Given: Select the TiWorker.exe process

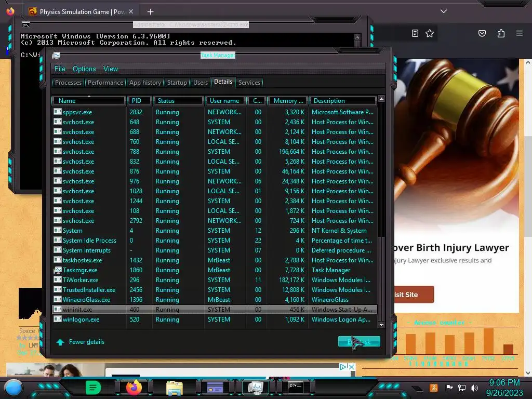Looking at the screenshot, I should pos(215,280).
